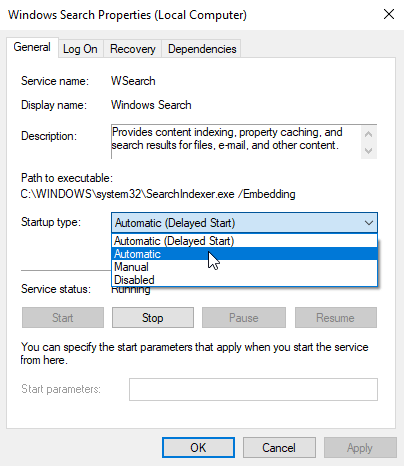Viewport: 404px width, 466px height.
Task: Confirm changes with OK
Action: click(x=198, y=448)
